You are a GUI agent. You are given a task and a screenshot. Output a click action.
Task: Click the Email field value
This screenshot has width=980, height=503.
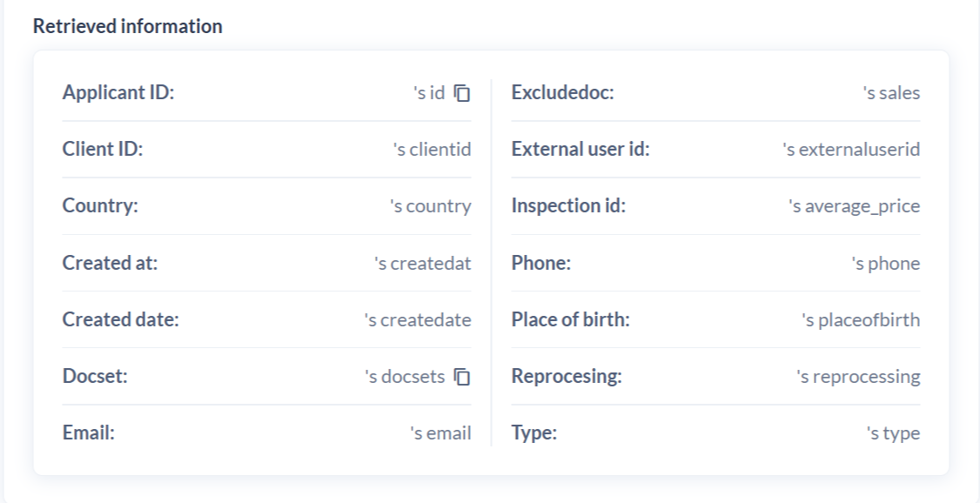click(x=440, y=433)
